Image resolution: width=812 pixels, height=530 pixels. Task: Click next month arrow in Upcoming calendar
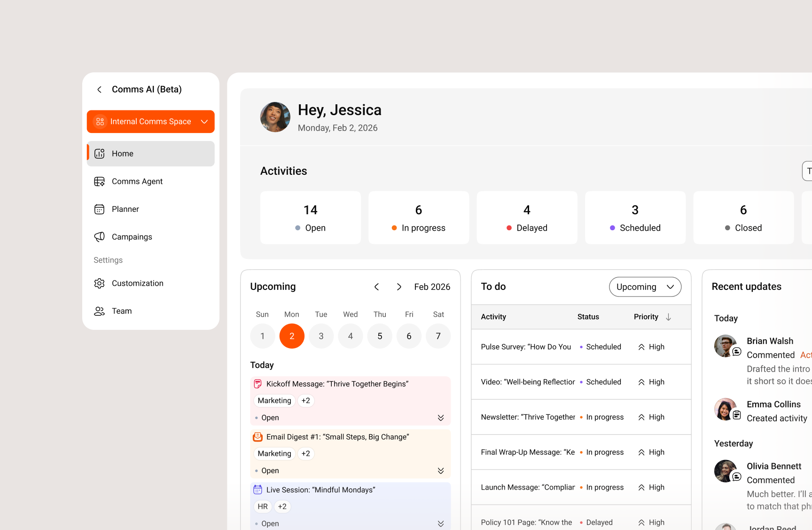(399, 287)
